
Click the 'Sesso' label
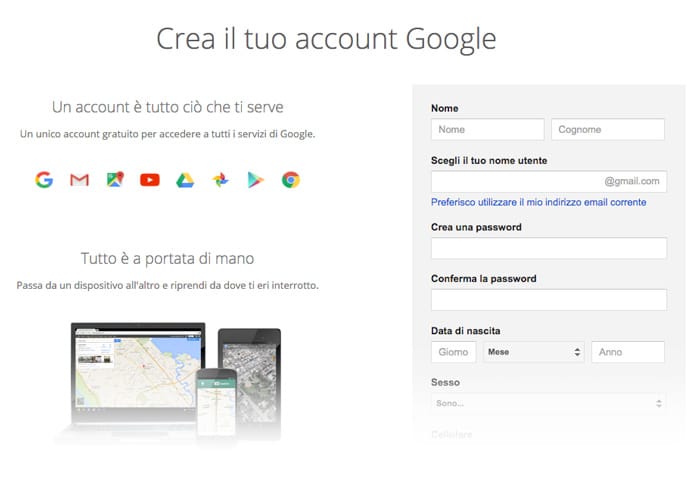click(446, 382)
